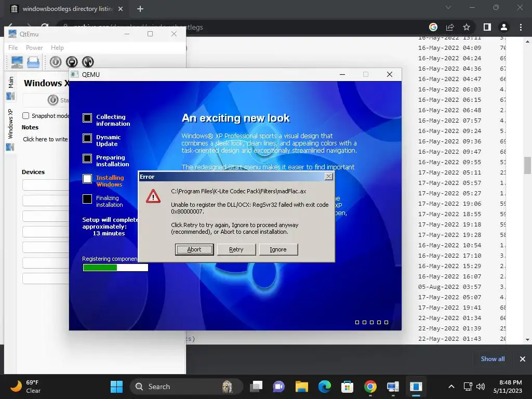Click the share page icon in Chrome
Viewport: 532px width, 399px height.
[x=450, y=27]
